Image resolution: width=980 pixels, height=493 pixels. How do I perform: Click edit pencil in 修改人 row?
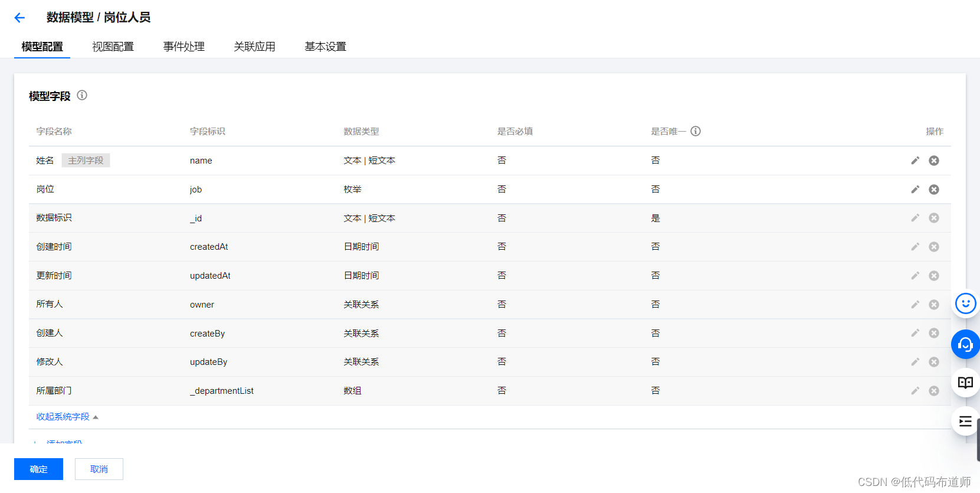coord(915,362)
